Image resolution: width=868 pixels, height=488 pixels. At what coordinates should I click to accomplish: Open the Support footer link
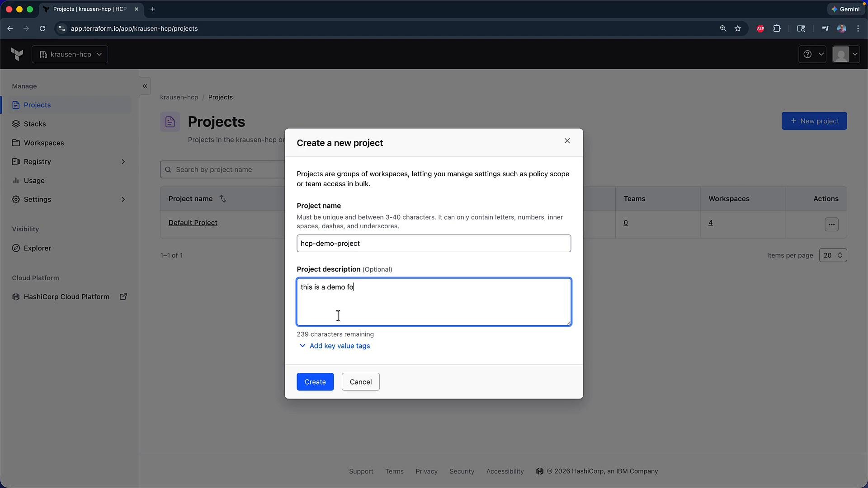pyautogui.click(x=361, y=471)
